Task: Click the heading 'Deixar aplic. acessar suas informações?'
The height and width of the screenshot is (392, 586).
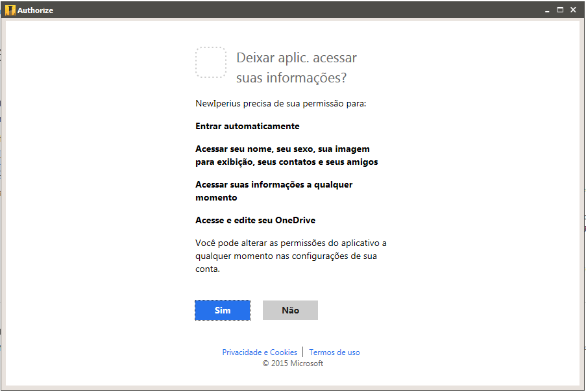Action: (297, 67)
